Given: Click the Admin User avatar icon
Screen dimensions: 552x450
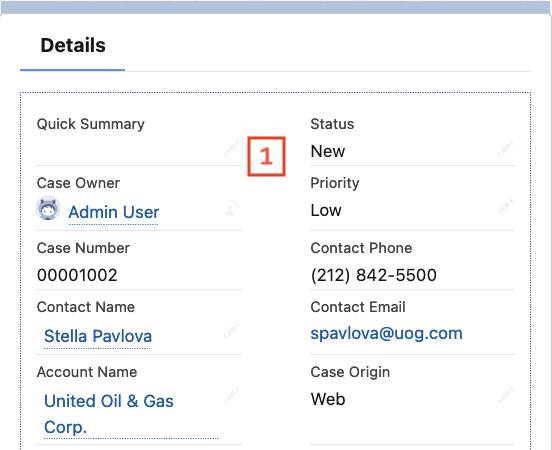Looking at the screenshot, I should coord(48,208).
